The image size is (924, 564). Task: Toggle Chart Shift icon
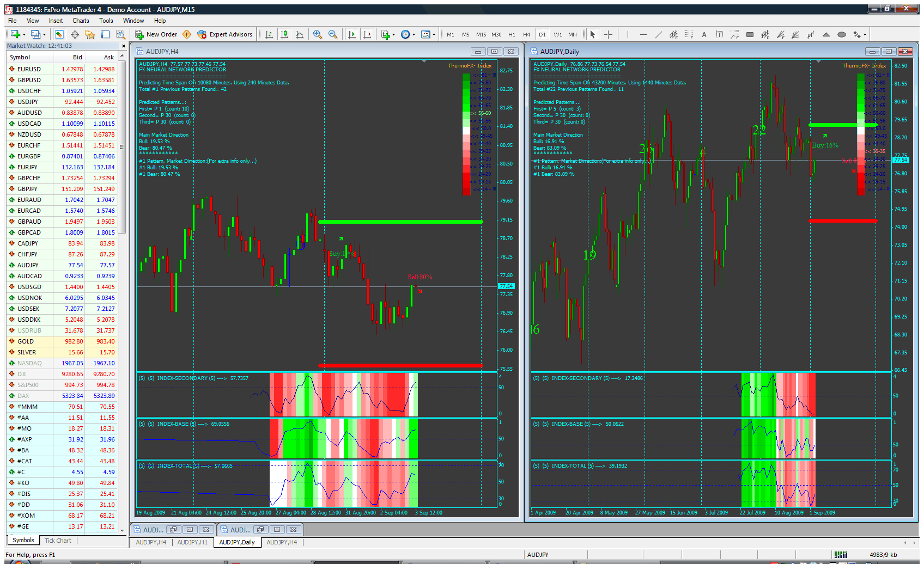(367, 34)
